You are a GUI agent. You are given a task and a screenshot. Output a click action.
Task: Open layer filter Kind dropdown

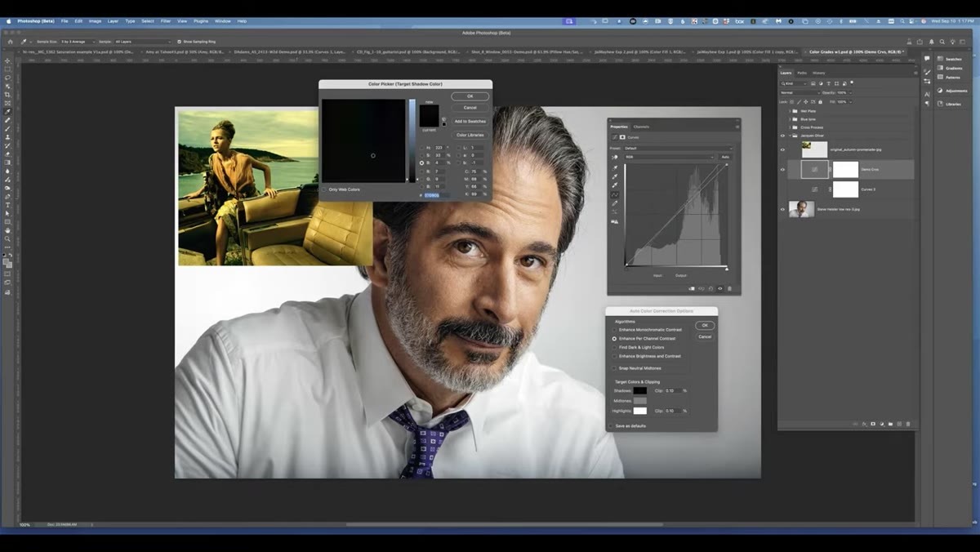click(795, 83)
